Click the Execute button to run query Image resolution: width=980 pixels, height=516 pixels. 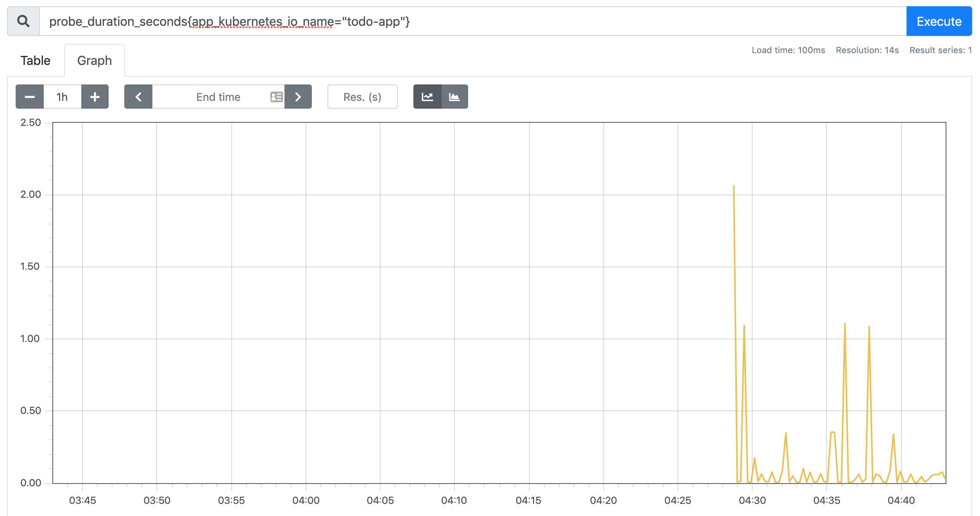click(939, 20)
